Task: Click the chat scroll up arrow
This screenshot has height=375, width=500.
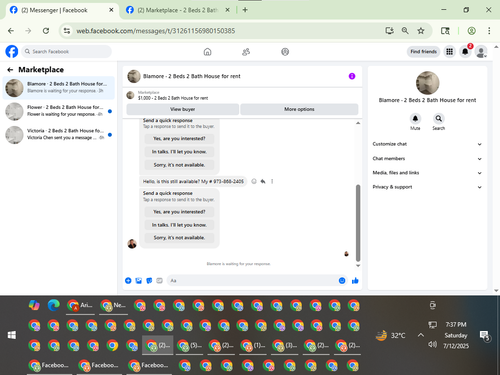Action: tap(358, 123)
